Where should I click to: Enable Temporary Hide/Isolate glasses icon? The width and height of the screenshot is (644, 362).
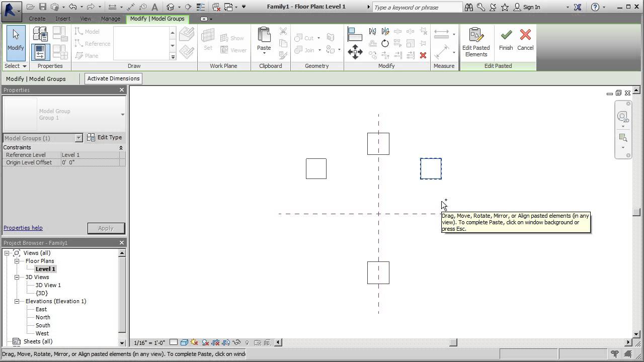[236, 342]
